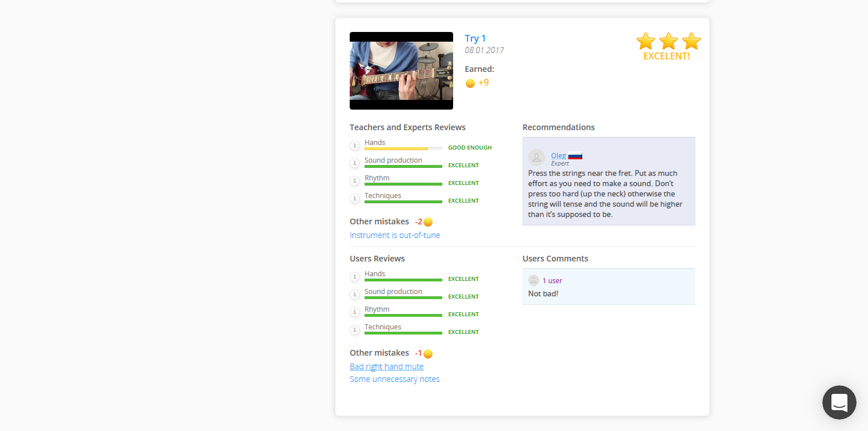This screenshot has height=431, width=868.
Task: Play the guitar video thumbnail
Action: click(x=401, y=71)
